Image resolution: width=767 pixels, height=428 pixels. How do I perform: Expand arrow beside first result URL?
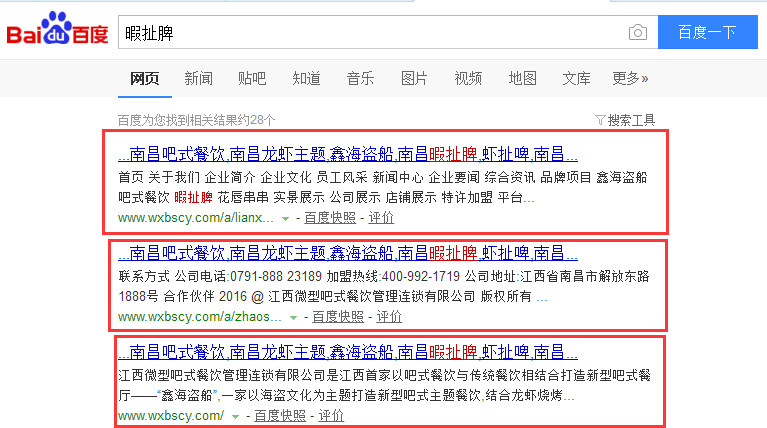tap(286, 218)
